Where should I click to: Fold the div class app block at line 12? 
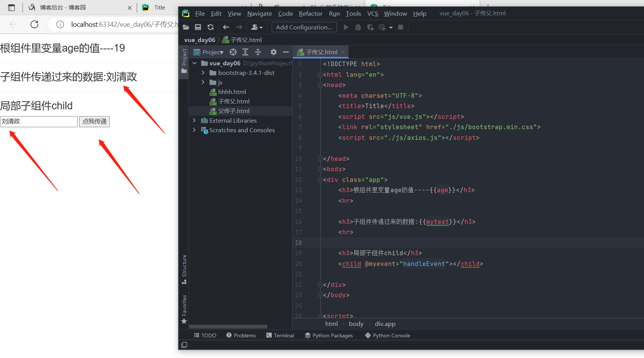[320, 180]
